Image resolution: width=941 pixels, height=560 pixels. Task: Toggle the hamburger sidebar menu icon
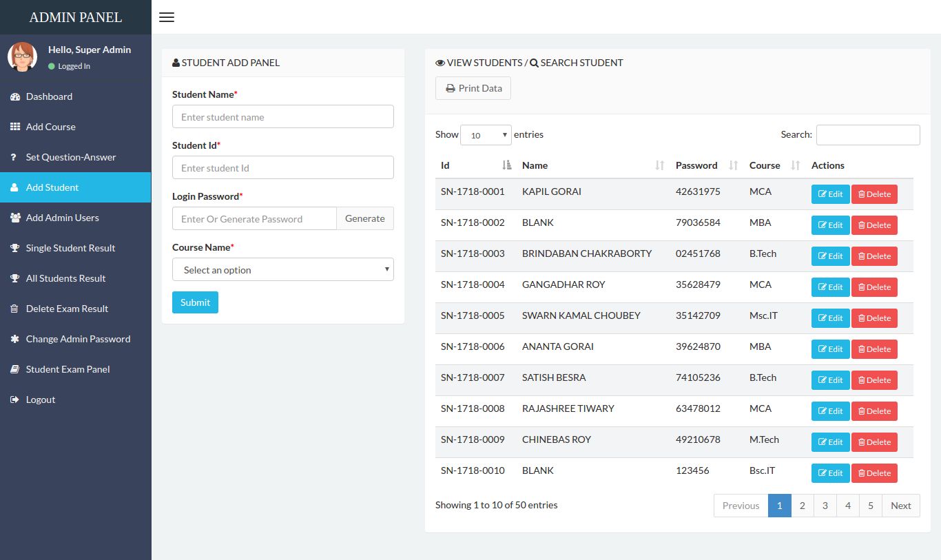click(167, 17)
